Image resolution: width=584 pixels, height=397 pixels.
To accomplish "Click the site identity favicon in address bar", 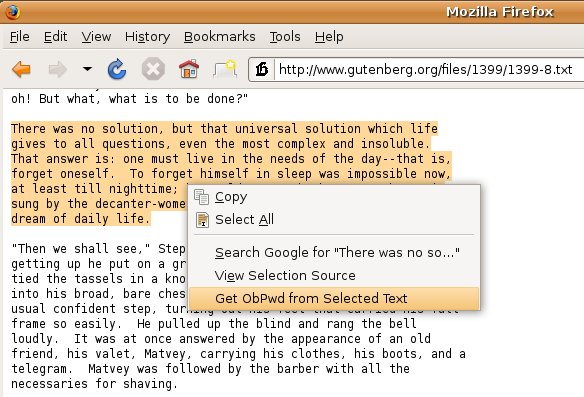I will 262,69.
